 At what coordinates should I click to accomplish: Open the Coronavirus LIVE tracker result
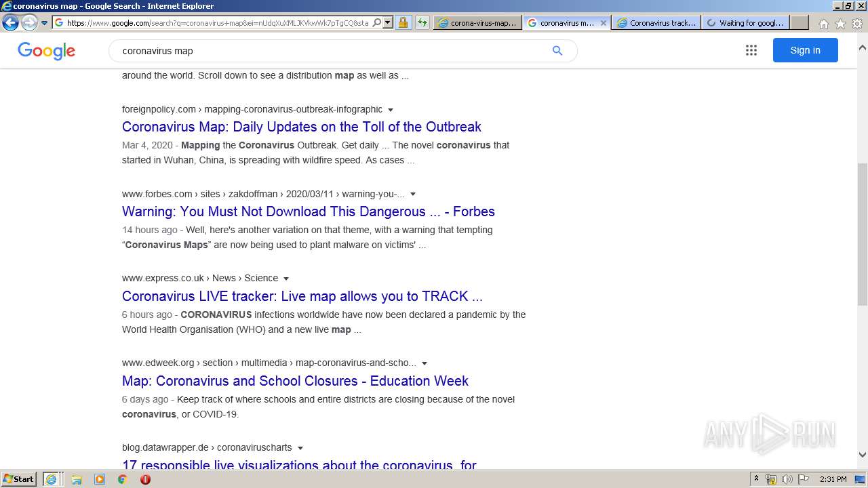302,296
